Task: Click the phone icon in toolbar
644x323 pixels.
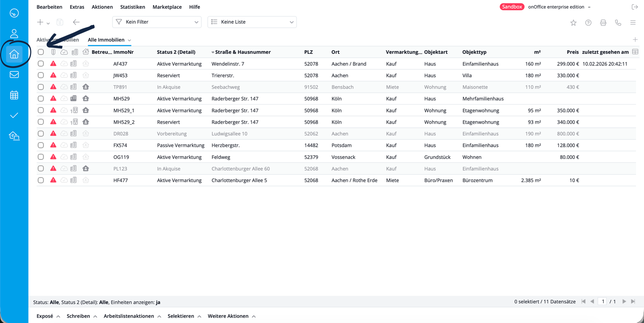Action: [x=618, y=23]
